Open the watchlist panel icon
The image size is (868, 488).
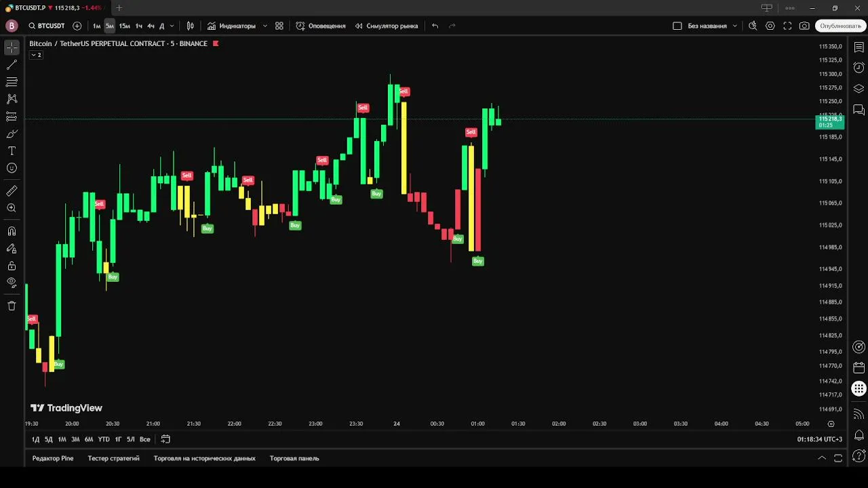tap(859, 48)
